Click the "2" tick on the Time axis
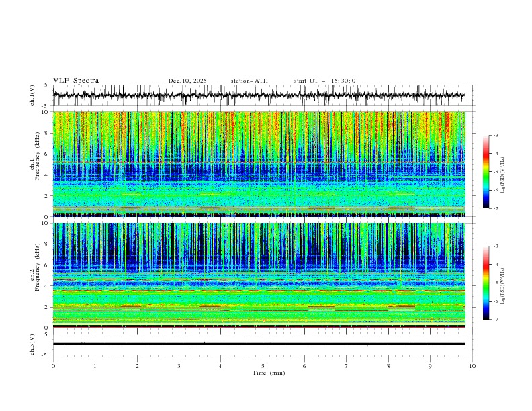Viewport: 532px width, 411px height. coord(137,366)
